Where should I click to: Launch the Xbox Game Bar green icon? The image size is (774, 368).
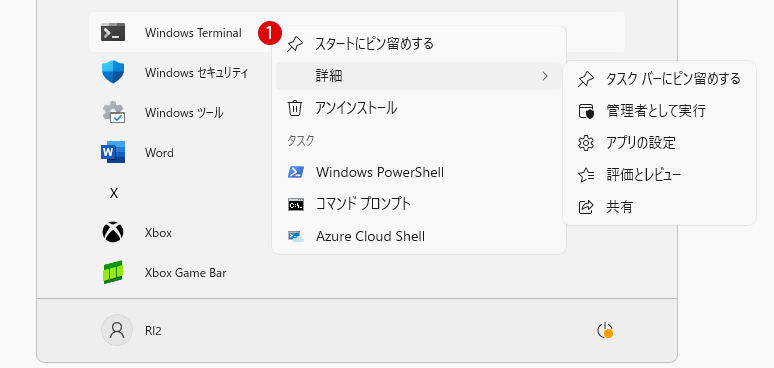113,272
